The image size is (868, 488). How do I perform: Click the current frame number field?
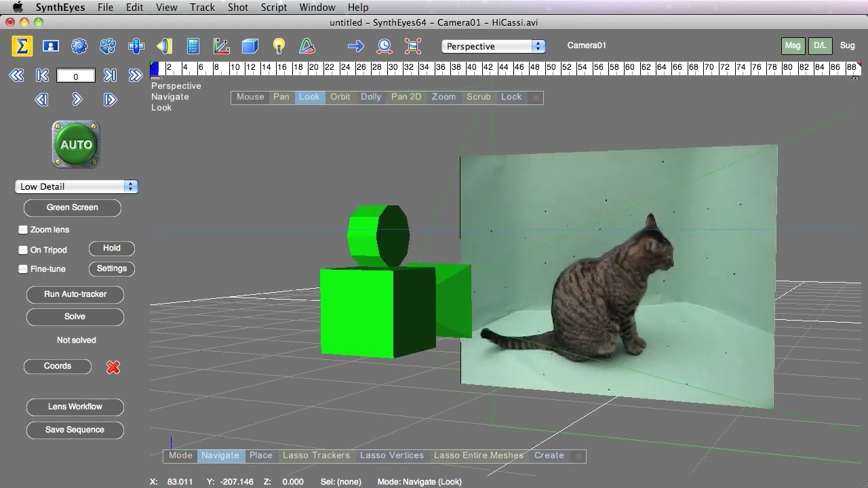tap(75, 76)
